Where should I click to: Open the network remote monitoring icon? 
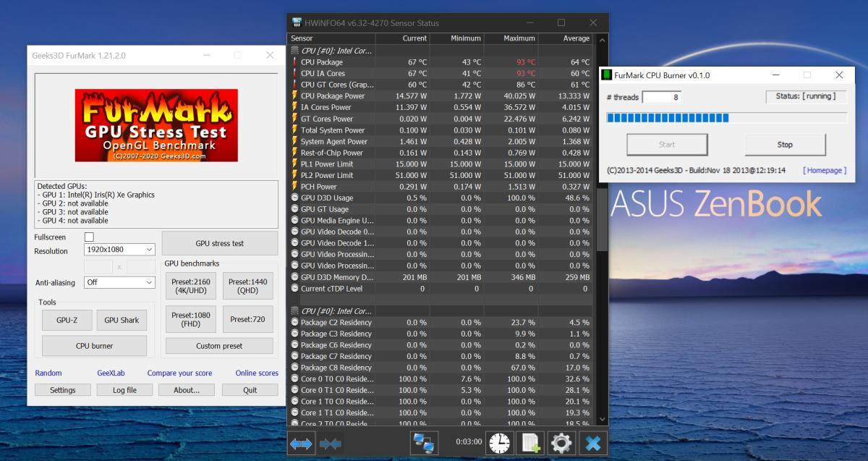click(424, 443)
